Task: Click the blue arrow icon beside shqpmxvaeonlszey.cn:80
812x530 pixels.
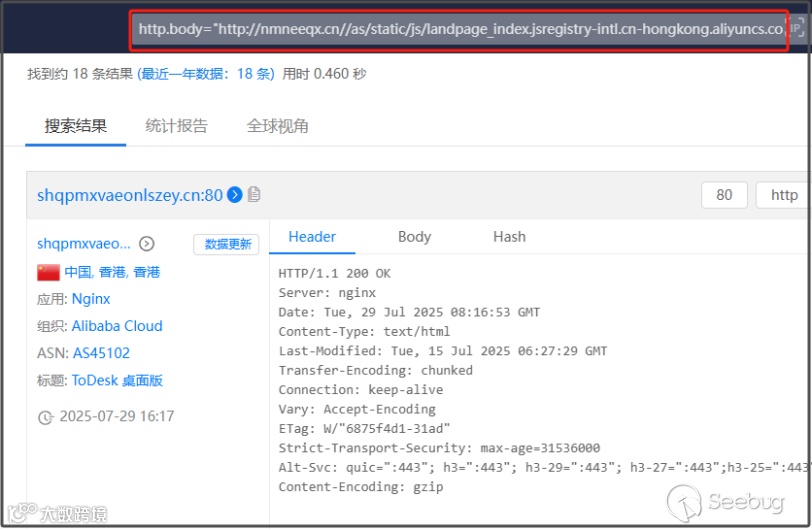Action: tap(235, 195)
